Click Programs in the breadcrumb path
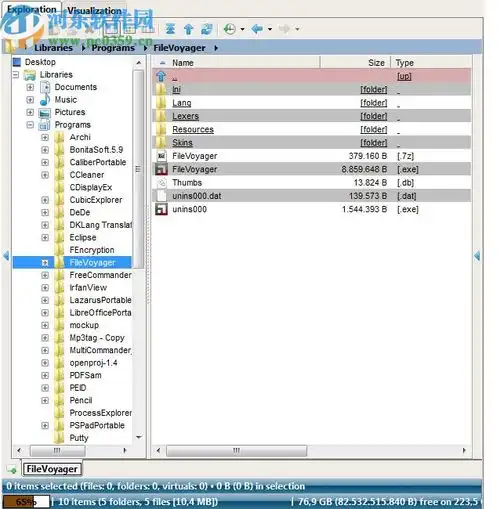500x509 pixels. (x=113, y=48)
